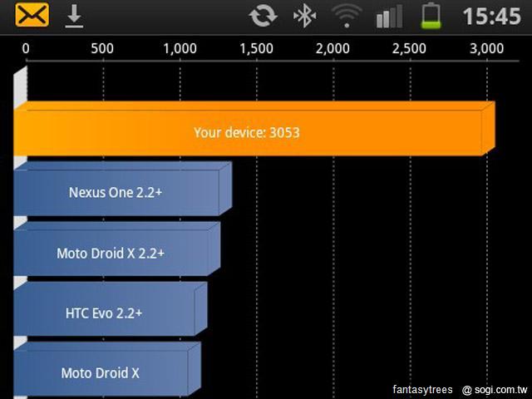Image resolution: width=532 pixels, height=399 pixels.
Task: Select the HTC Evo 2.2+ bar
Action: 111,308
